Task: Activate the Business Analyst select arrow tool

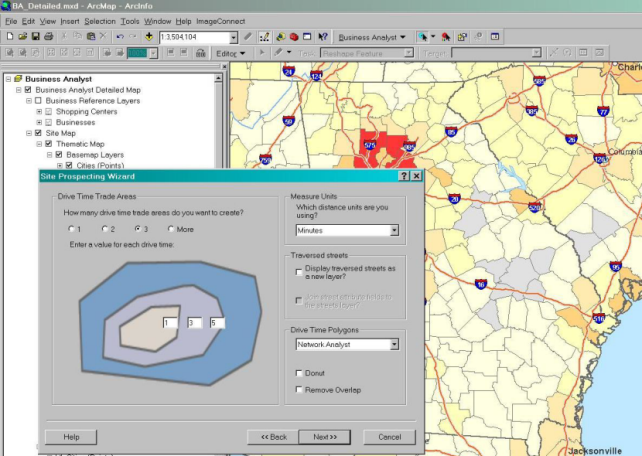Action: 423,37
